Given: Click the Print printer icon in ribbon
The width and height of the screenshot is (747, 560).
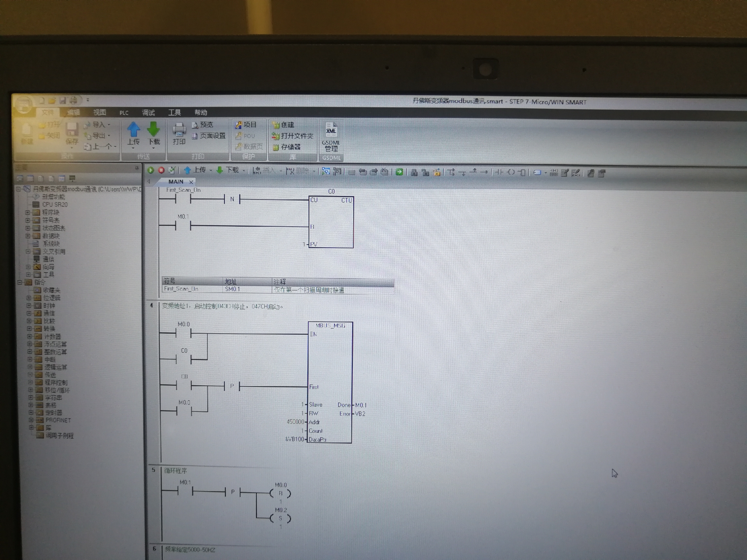Looking at the screenshot, I should (179, 130).
